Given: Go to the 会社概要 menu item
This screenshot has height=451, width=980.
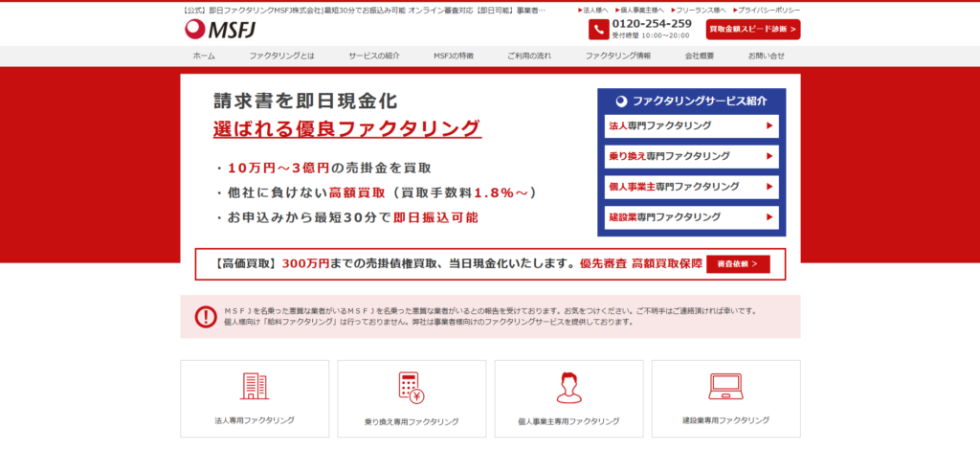Looking at the screenshot, I should (x=700, y=56).
